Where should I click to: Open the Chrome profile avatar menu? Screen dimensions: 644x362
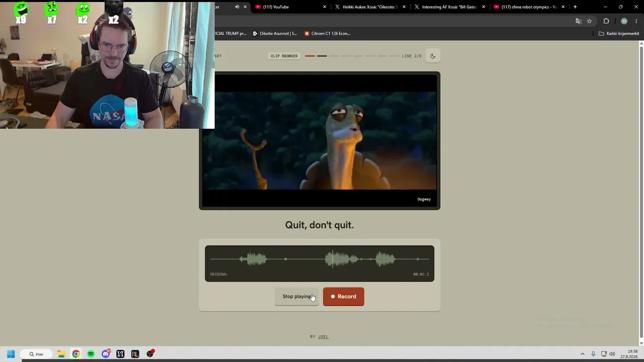[x=624, y=21]
